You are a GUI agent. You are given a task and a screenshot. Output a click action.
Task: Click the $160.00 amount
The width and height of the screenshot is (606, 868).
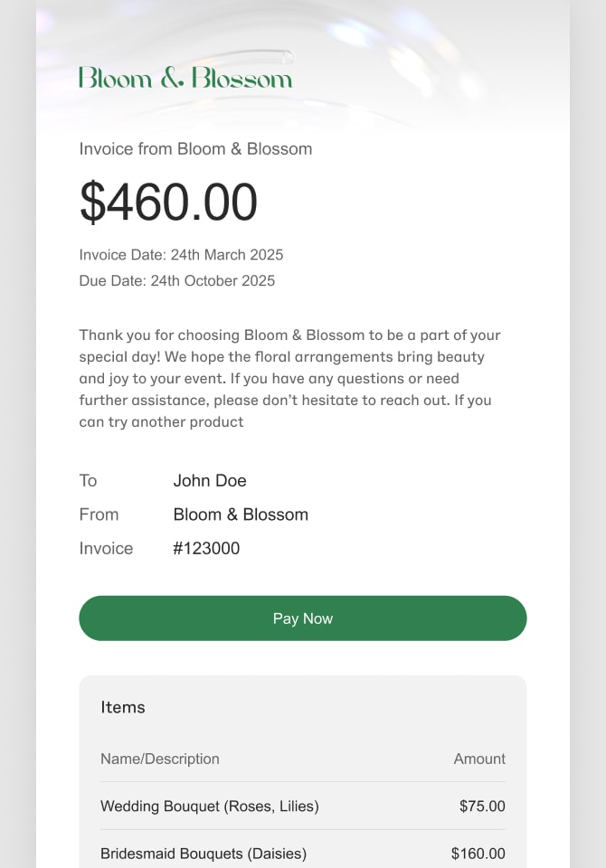click(478, 854)
